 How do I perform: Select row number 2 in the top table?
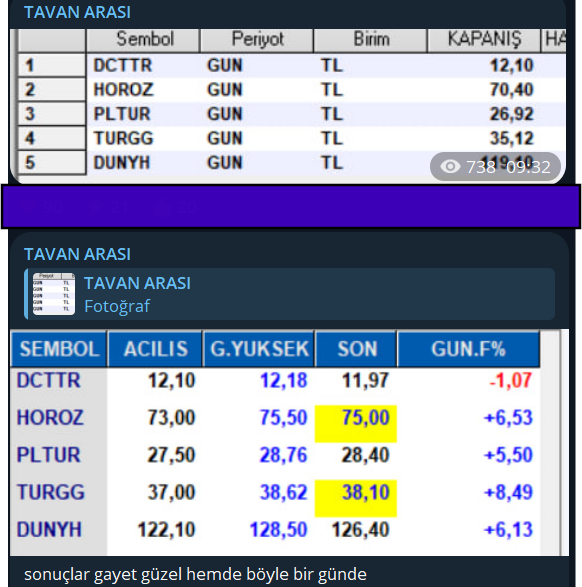52,90
